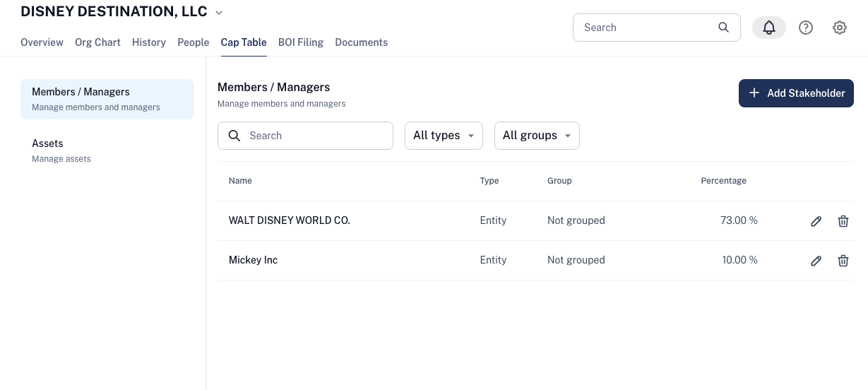868x390 pixels.
Task: Click the Name column header
Action: [x=240, y=181]
